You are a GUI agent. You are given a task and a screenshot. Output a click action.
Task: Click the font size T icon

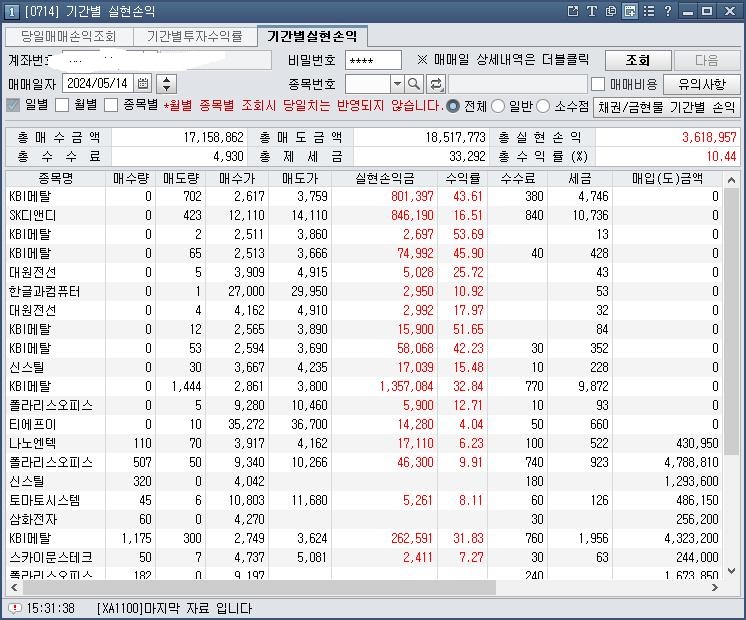591,11
